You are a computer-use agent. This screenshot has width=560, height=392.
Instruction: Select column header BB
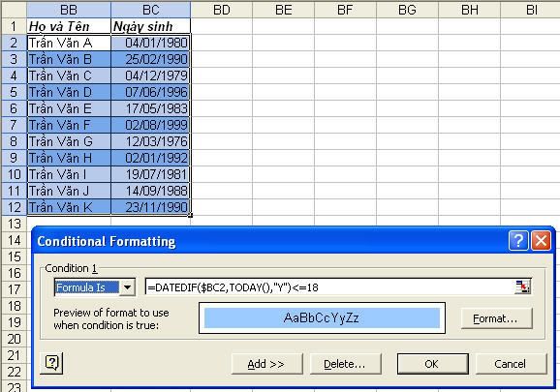[69, 10]
